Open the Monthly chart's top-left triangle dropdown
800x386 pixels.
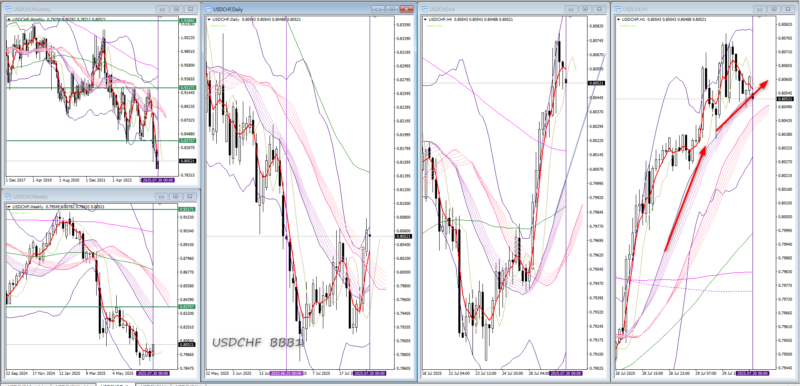(9, 19)
